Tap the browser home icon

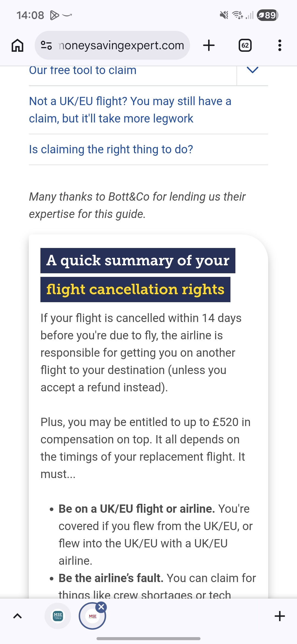(17, 45)
